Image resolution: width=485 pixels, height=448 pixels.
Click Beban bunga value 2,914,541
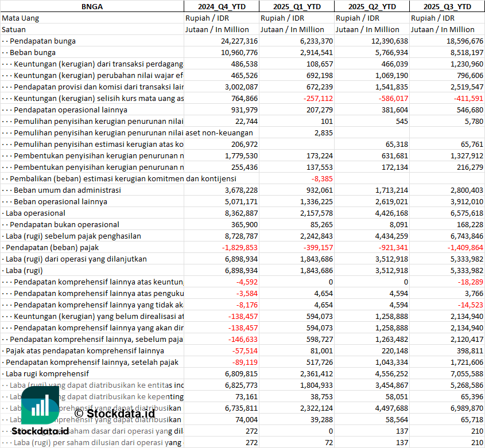tap(316, 52)
